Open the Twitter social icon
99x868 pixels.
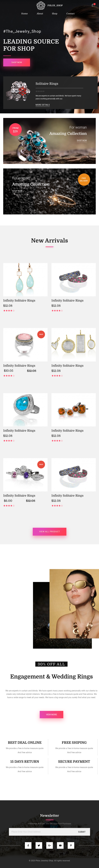click(39, 845)
